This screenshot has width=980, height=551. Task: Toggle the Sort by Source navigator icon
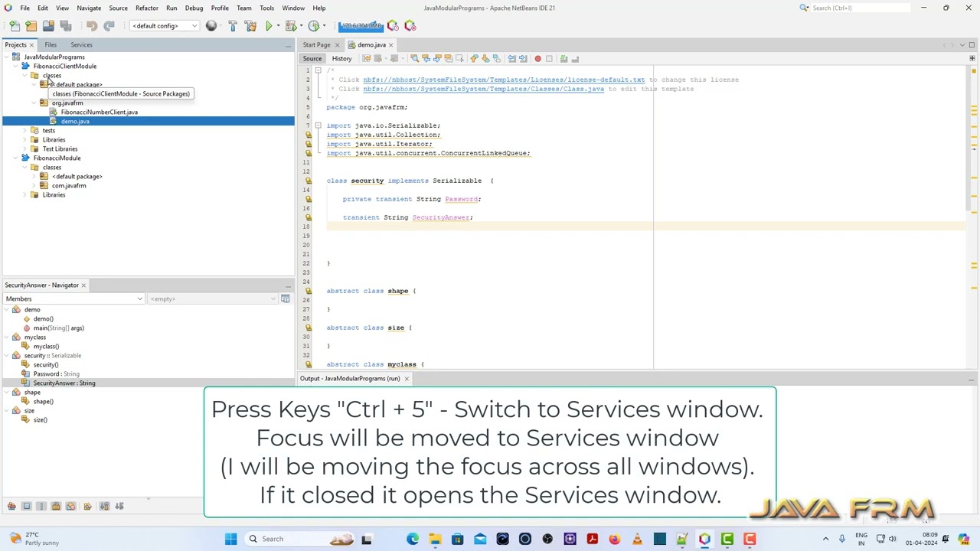pyautogui.click(x=119, y=506)
